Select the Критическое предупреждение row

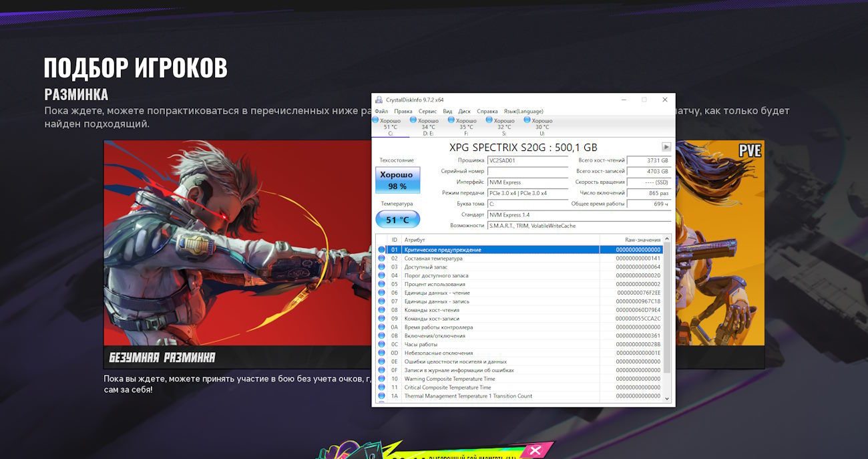[x=519, y=249]
